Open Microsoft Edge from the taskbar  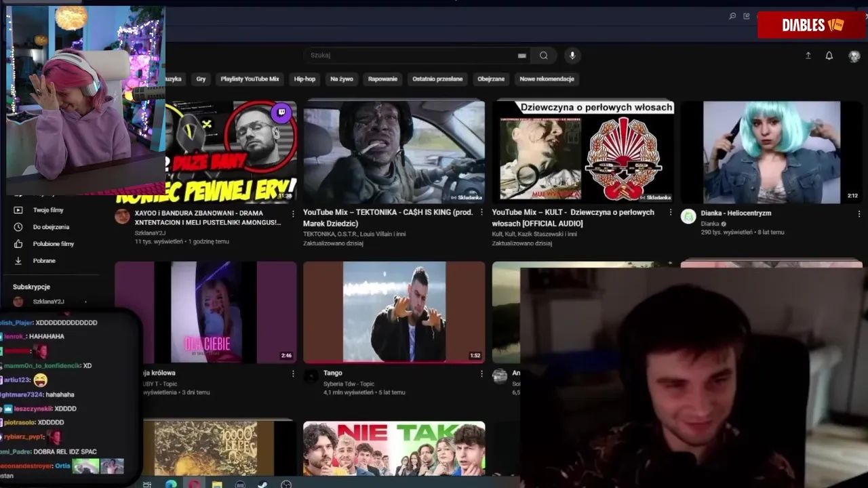pos(171,484)
